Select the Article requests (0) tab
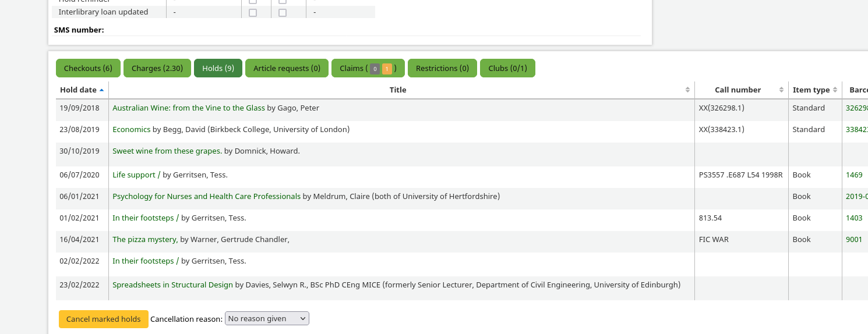The width and height of the screenshot is (868, 334). point(287,68)
